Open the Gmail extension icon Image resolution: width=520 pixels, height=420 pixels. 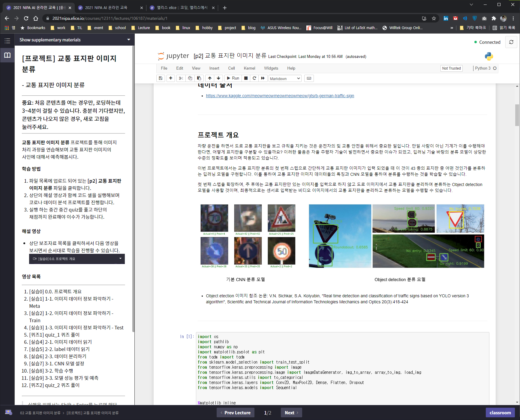(x=455, y=18)
